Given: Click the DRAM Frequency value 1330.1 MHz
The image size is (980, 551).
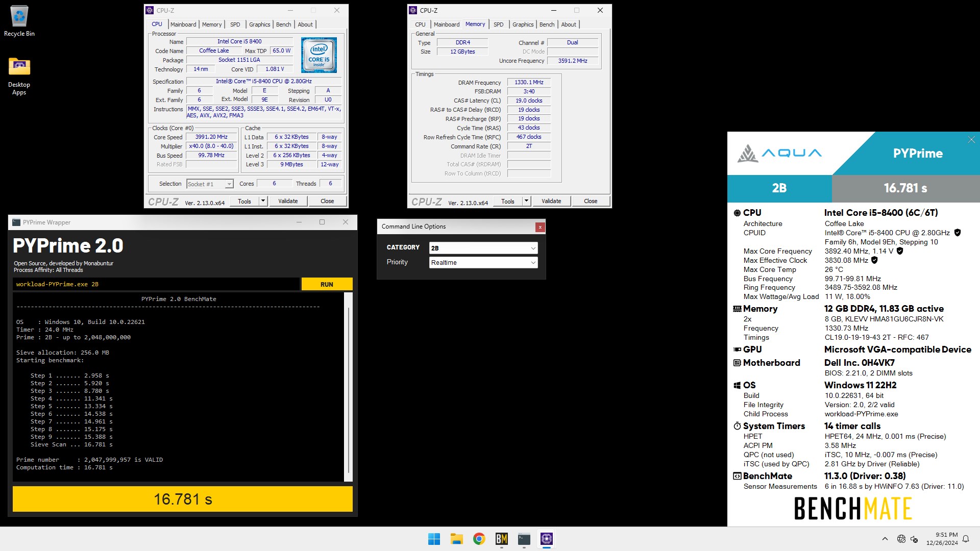Looking at the screenshot, I should pos(529,82).
